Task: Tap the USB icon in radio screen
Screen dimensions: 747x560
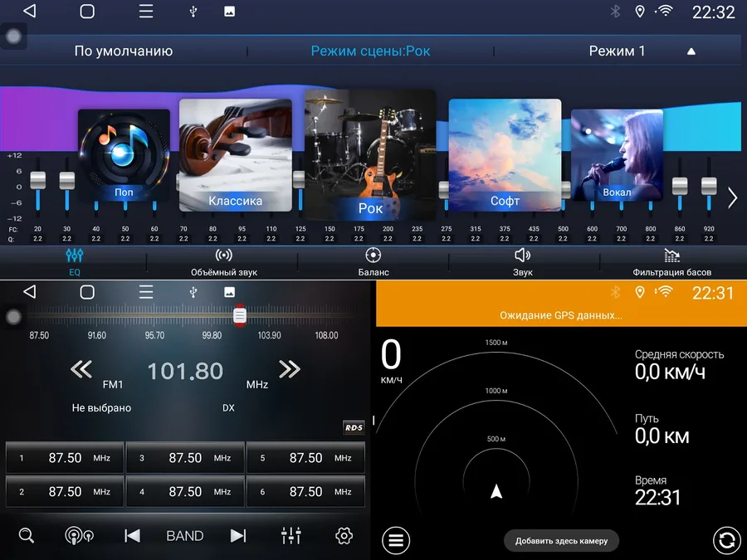Action: coord(193,292)
